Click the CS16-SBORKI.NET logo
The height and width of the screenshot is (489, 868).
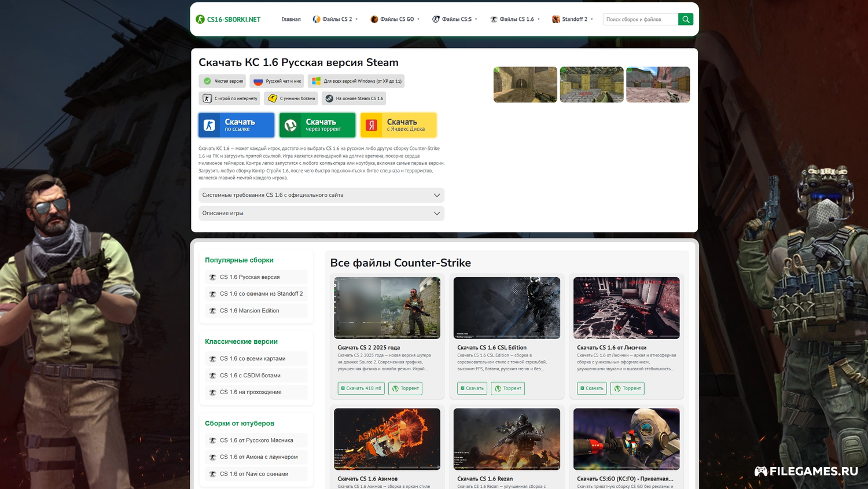click(229, 19)
